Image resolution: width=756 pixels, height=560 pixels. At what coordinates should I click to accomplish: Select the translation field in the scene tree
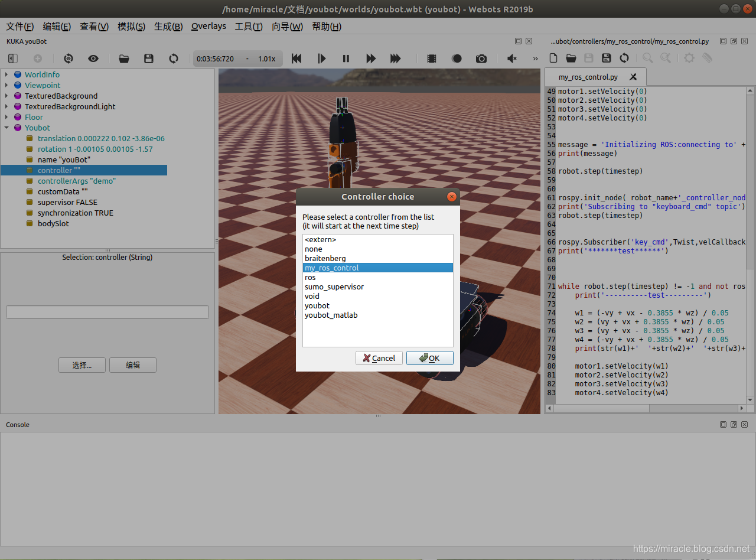101,138
